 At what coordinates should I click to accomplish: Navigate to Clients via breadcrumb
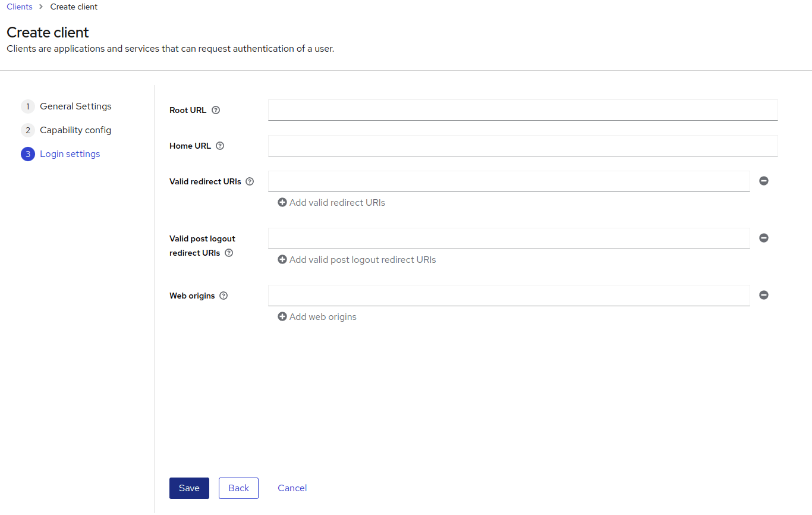19,7
